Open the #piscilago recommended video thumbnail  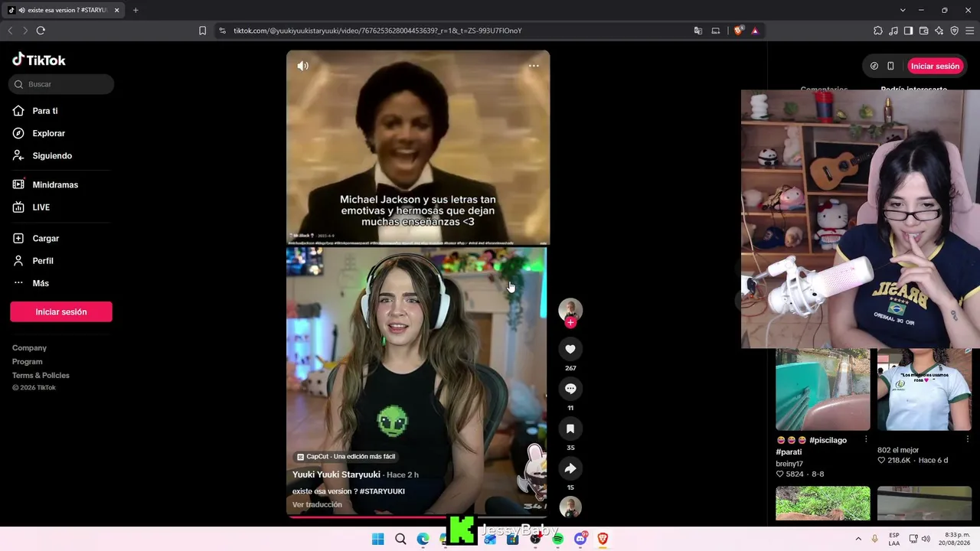coord(823,390)
